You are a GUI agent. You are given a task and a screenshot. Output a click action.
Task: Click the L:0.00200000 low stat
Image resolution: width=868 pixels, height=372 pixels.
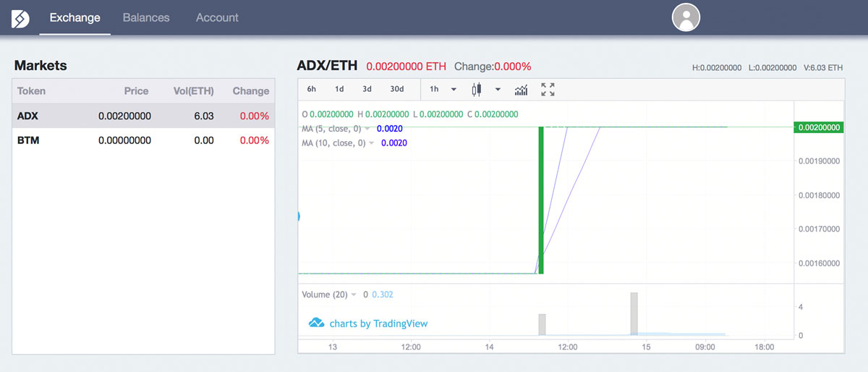coord(773,68)
